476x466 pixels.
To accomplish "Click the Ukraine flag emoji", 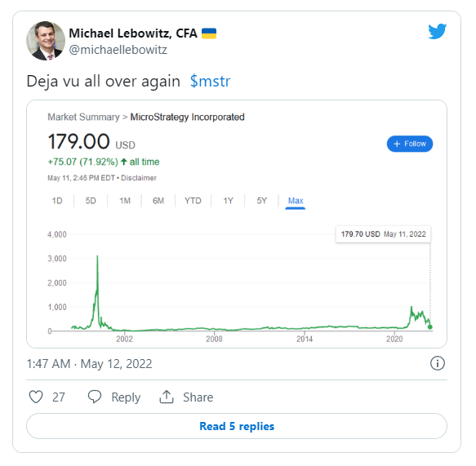I will click(209, 33).
